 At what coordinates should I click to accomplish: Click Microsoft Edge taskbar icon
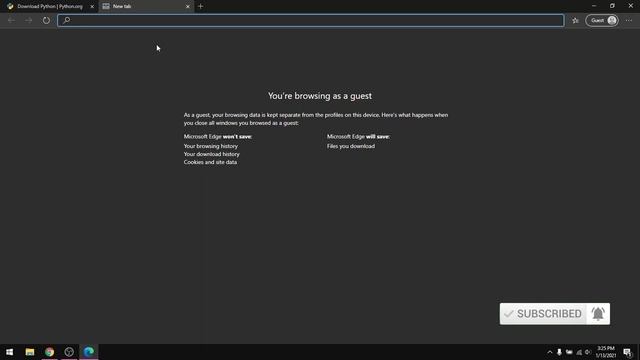(89, 352)
